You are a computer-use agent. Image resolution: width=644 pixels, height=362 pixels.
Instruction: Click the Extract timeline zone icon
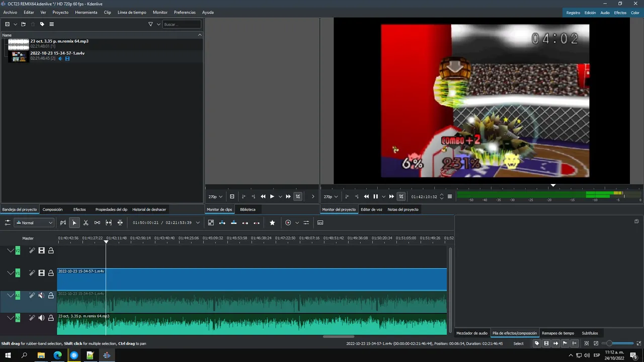[245, 223]
